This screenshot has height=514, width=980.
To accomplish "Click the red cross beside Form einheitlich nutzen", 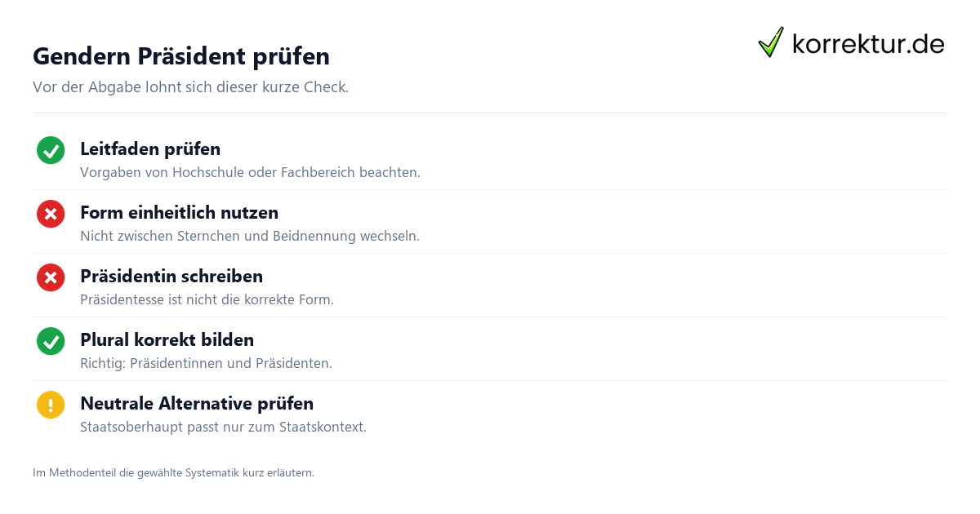I will [51, 214].
